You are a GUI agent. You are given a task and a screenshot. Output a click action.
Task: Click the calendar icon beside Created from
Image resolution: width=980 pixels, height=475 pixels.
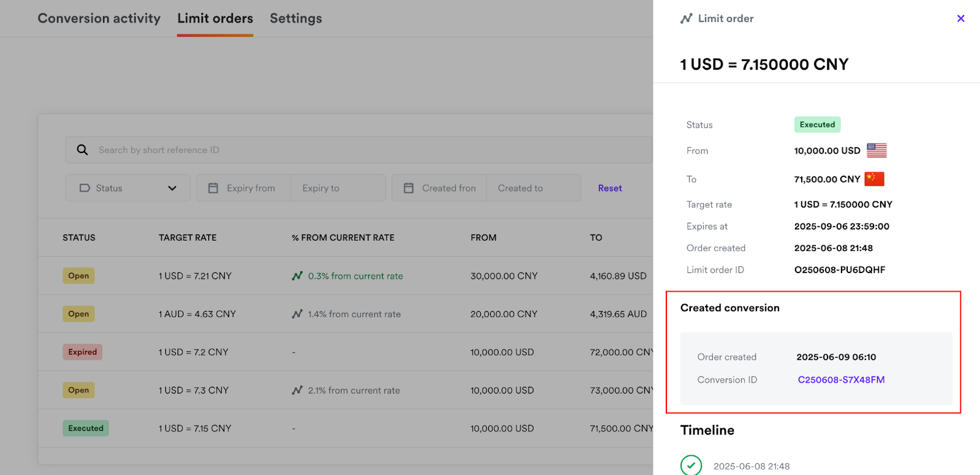point(409,189)
